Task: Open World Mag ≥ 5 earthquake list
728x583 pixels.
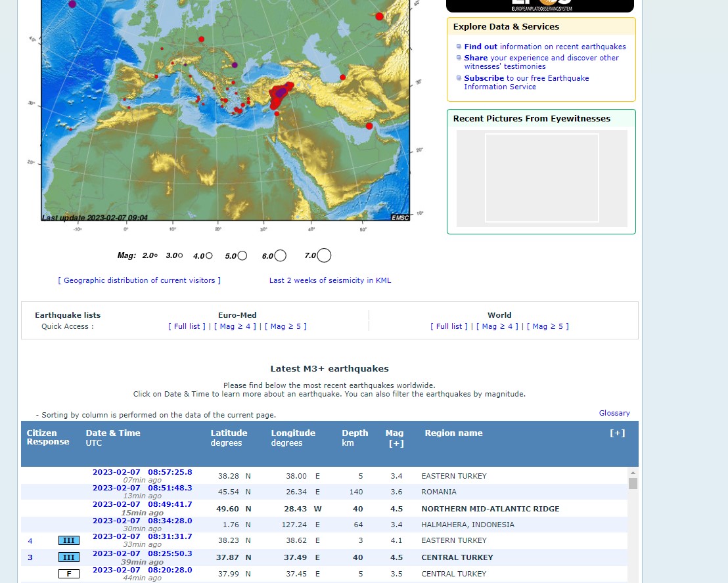Action: (x=548, y=326)
